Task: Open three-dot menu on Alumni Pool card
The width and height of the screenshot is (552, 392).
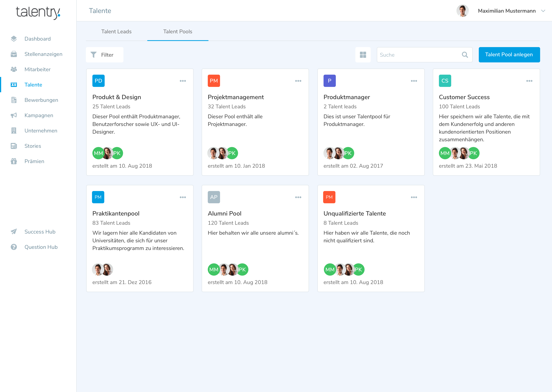Action: 298,197
